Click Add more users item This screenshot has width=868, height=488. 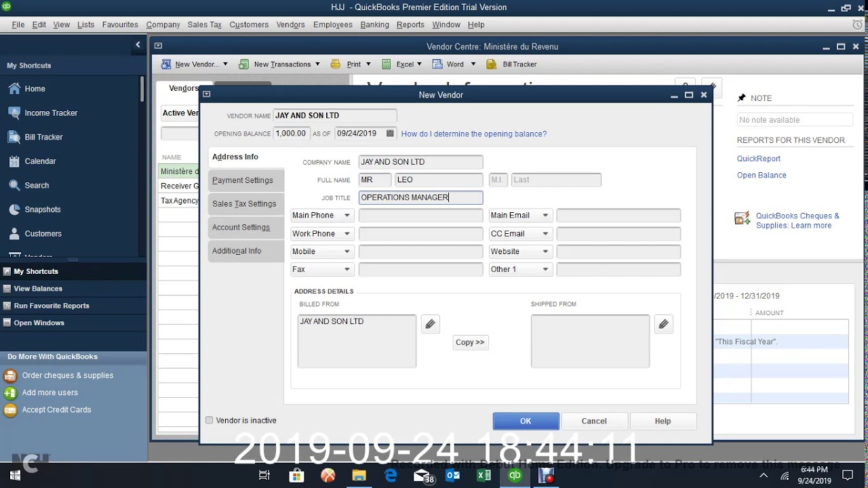point(50,392)
